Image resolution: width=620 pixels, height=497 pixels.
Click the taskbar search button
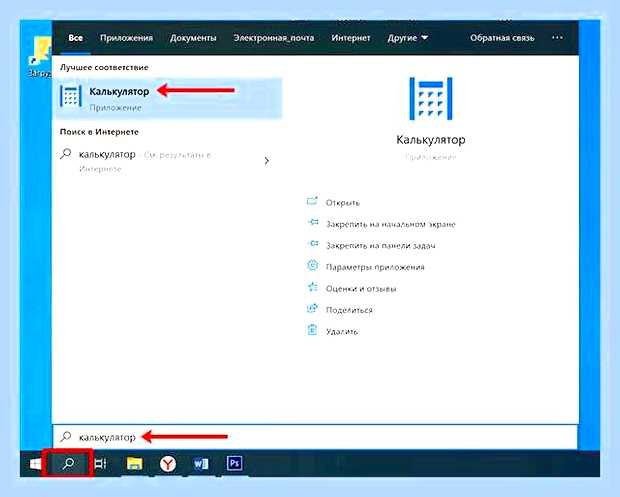pos(68,463)
